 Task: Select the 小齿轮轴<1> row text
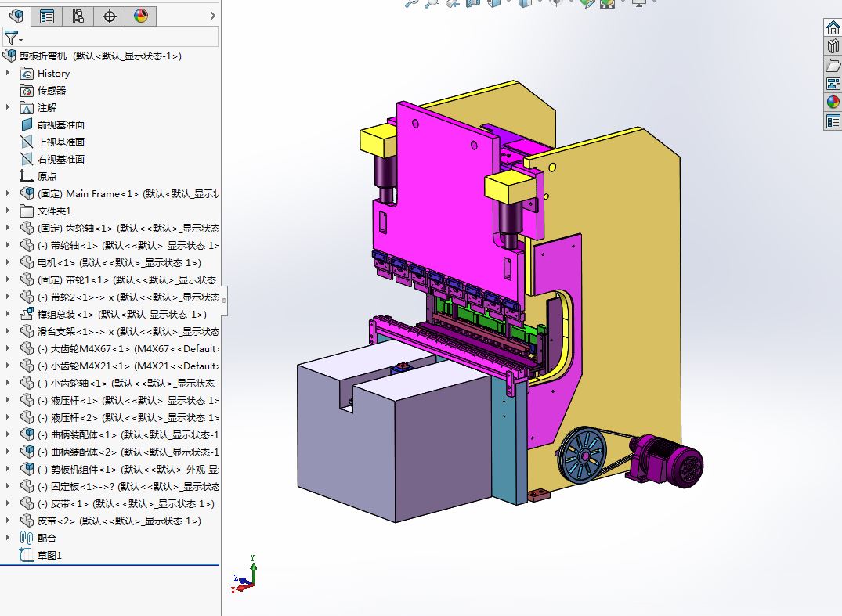(x=128, y=383)
